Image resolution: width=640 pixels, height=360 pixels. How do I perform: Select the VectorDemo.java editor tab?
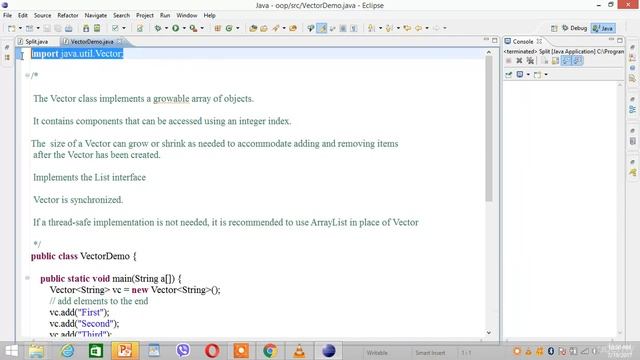(92, 42)
